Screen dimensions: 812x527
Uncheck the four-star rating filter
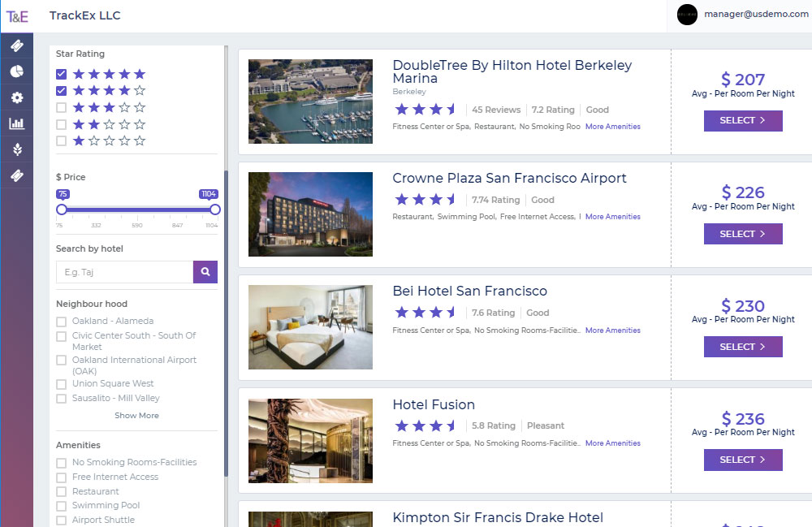61,91
